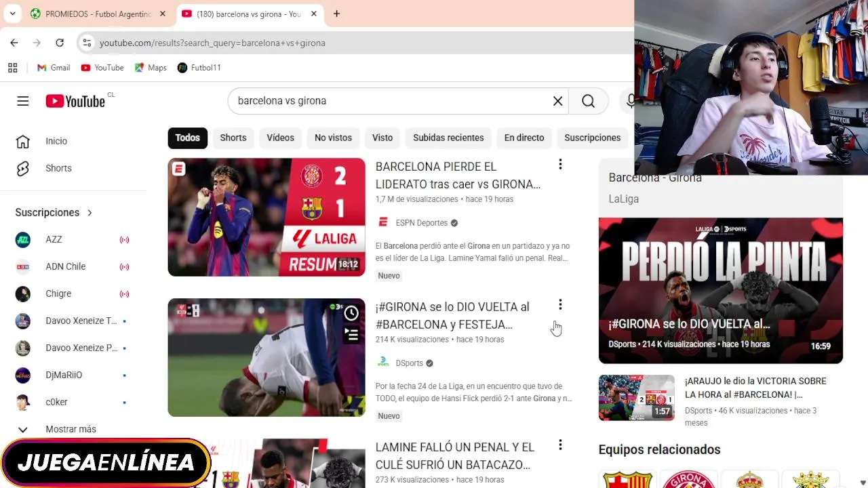
Task: Select the En directo filter chip
Action: click(524, 138)
